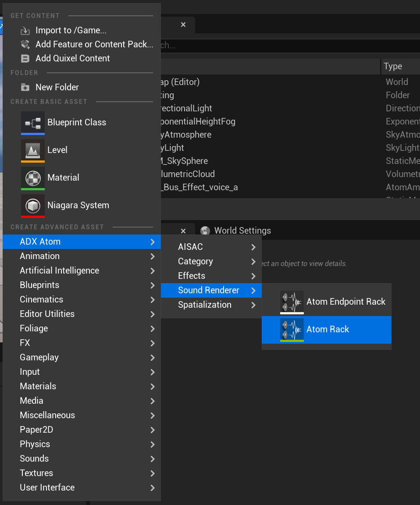The image size is (420, 505).
Task: Switch to the World Settings tab
Action: pyautogui.click(x=242, y=231)
